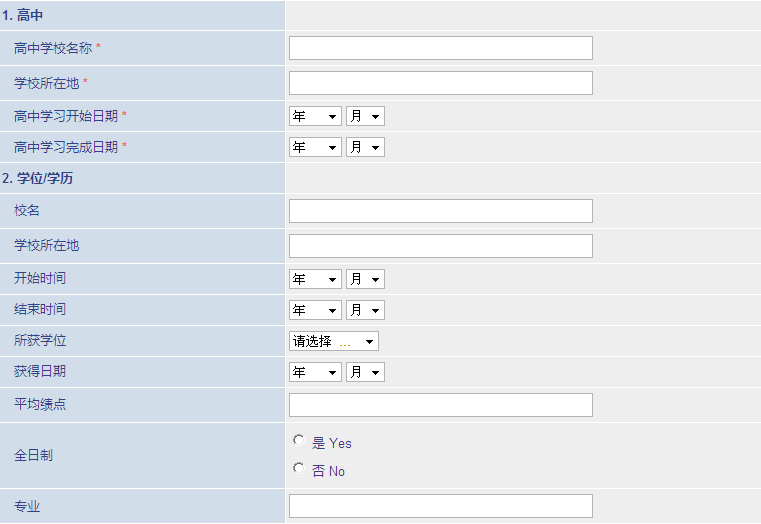Click the 专业 input field
Screen dimensions: 761x524
pyautogui.click(x=441, y=506)
